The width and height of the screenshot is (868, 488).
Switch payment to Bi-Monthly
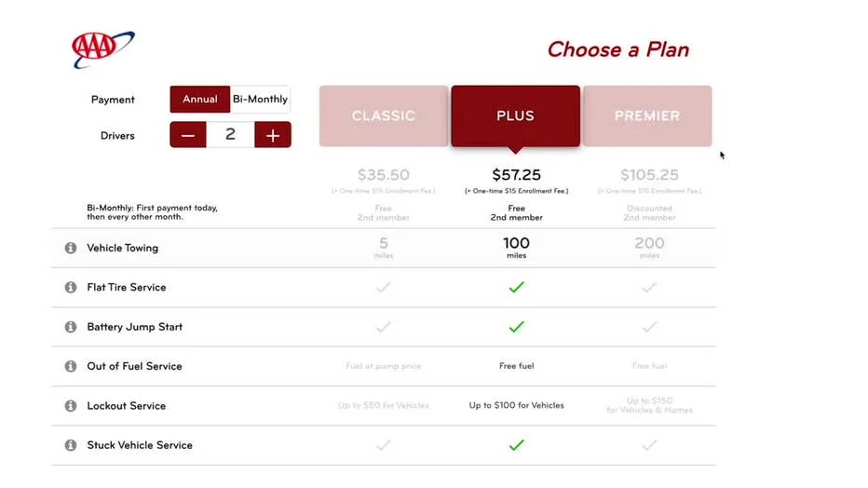click(x=260, y=100)
